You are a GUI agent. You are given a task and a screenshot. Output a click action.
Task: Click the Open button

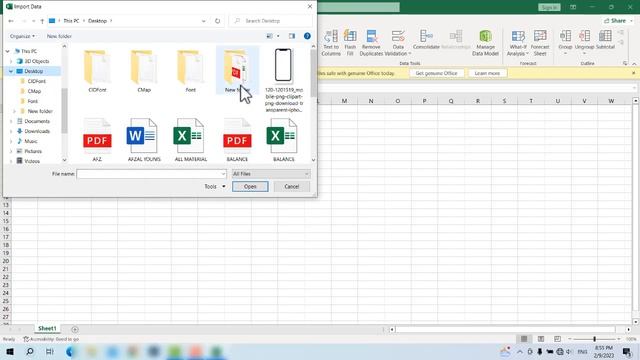pyautogui.click(x=250, y=187)
